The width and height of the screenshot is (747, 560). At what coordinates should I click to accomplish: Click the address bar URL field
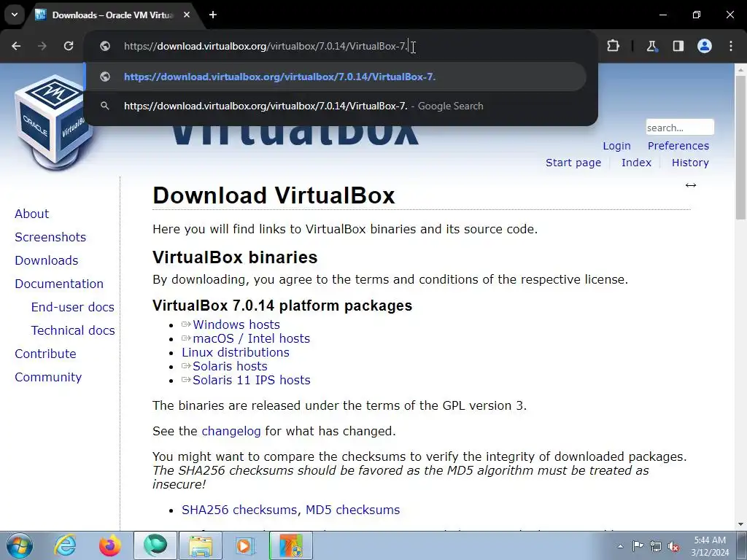341,46
